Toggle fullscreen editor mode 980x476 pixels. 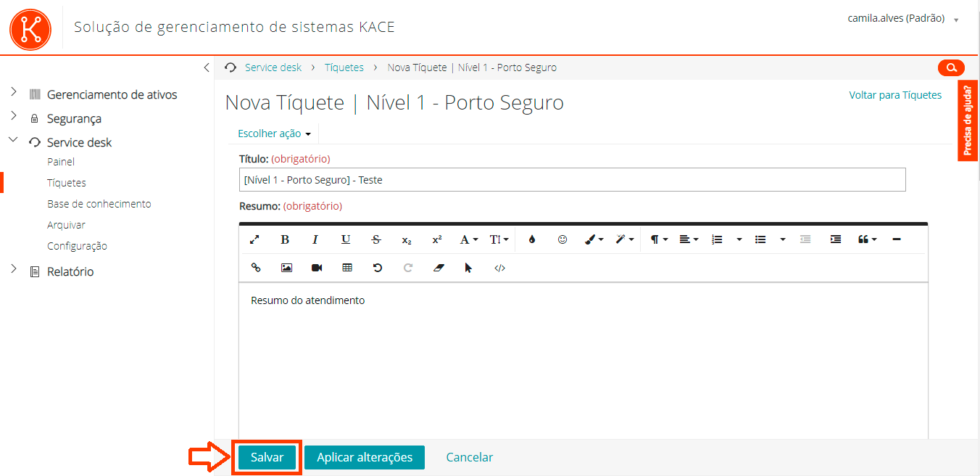[254, 239]
